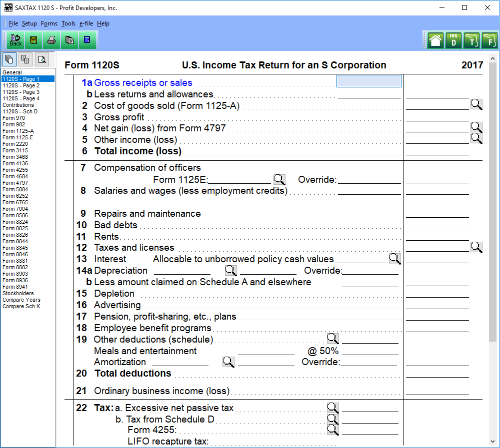Click the Gross receipts or sales field
Screen dimensions: 500x448
(369, 81)
